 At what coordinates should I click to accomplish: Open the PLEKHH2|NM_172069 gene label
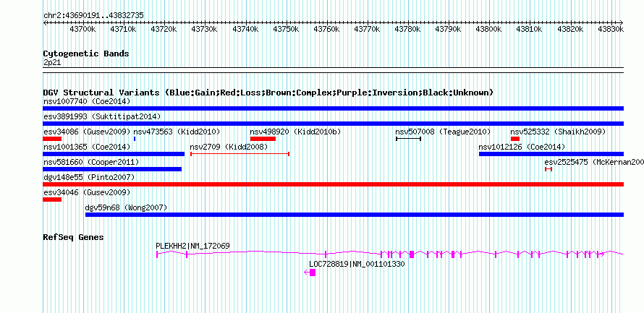192,246
